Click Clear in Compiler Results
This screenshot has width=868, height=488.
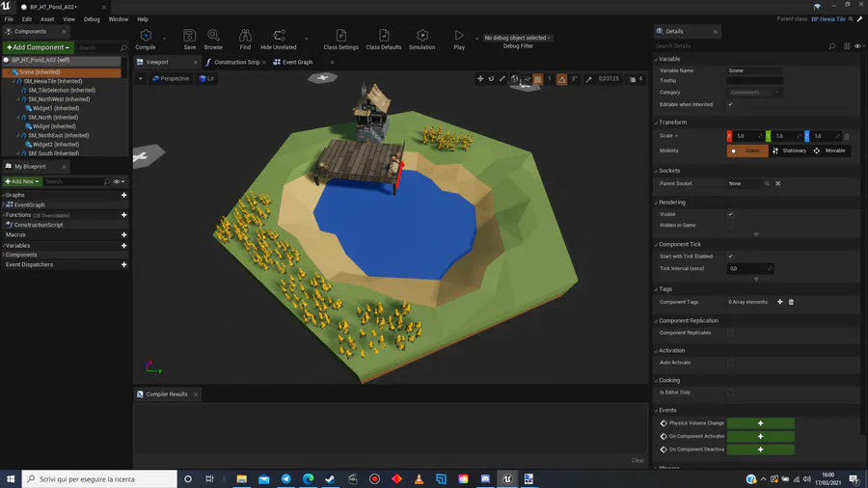coord(637,460)
